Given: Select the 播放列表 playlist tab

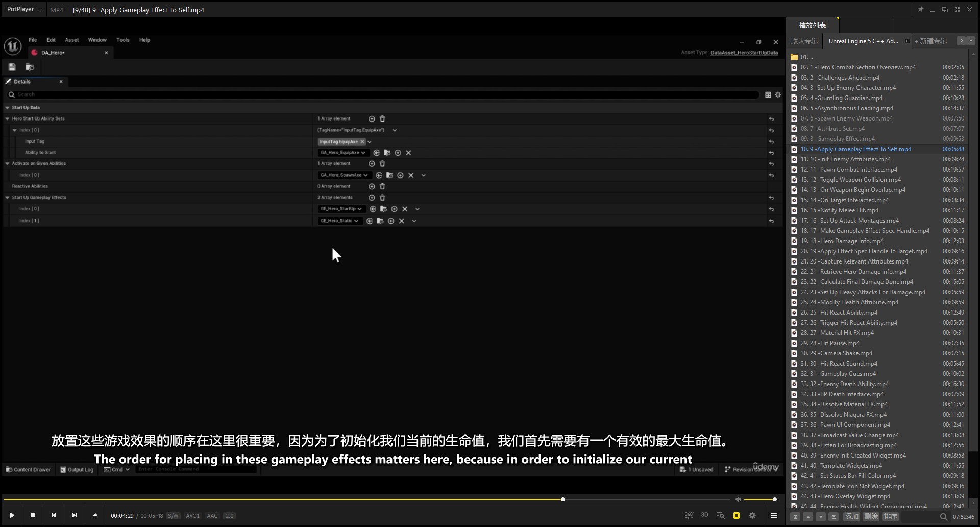Looking at the screenshot, I should coord(813,25).
